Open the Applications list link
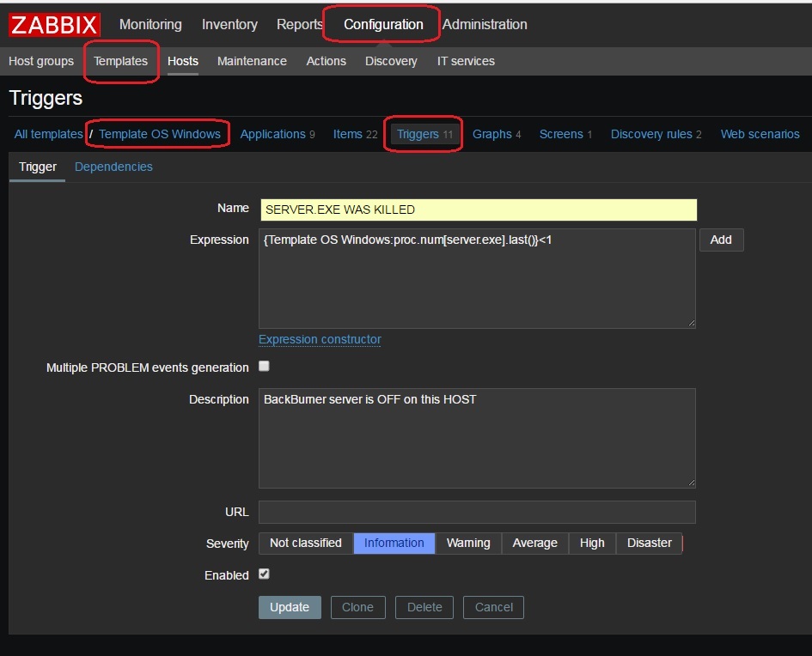The image size is (812, 656). tap(273, 134)
